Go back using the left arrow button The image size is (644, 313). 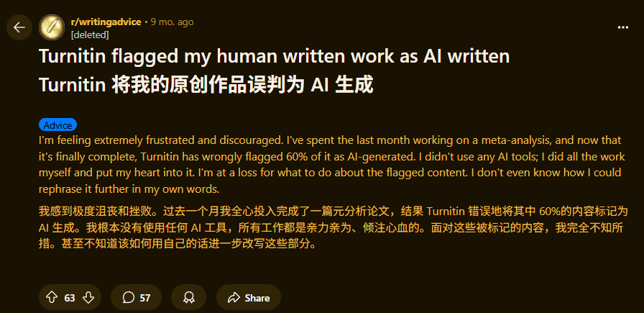point(19,27)
